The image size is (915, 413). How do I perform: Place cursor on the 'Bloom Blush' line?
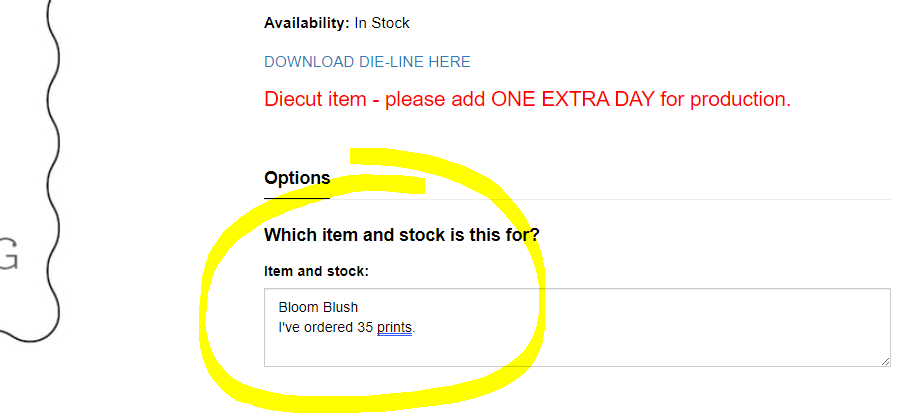point(318,307)
